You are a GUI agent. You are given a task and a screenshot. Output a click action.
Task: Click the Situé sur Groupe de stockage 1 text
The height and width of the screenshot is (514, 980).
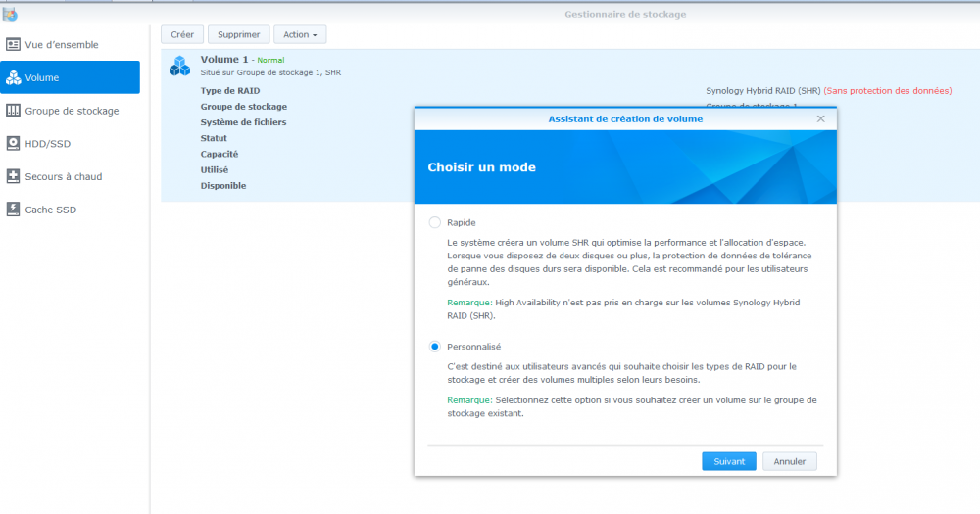[x=270, y=73]
